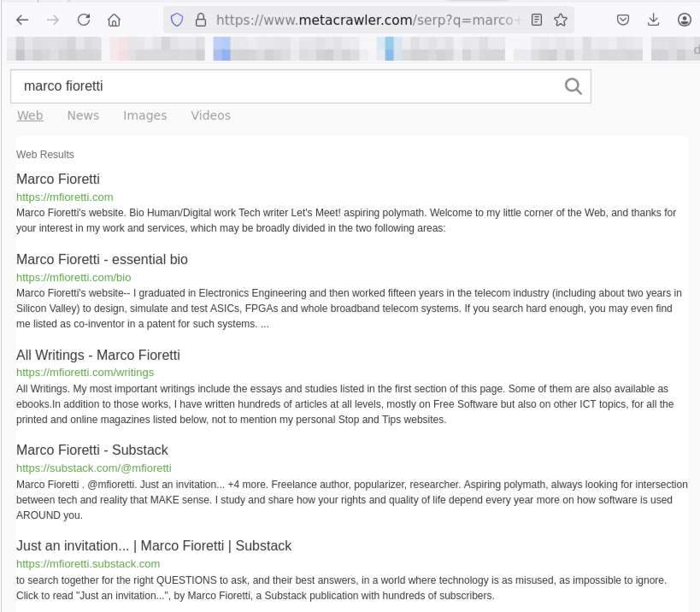
Task: Open the 'Marco Fioretti' first result title
Action: (58, 179)
